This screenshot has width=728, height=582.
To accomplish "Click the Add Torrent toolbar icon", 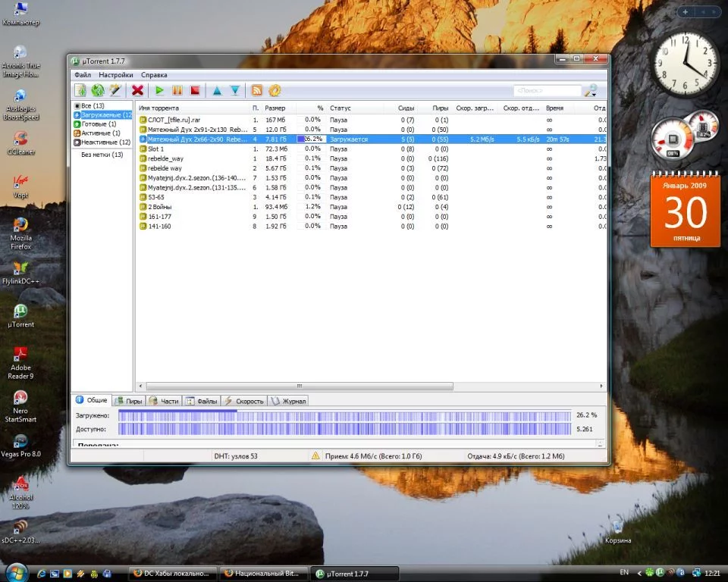I will [80, 90].
